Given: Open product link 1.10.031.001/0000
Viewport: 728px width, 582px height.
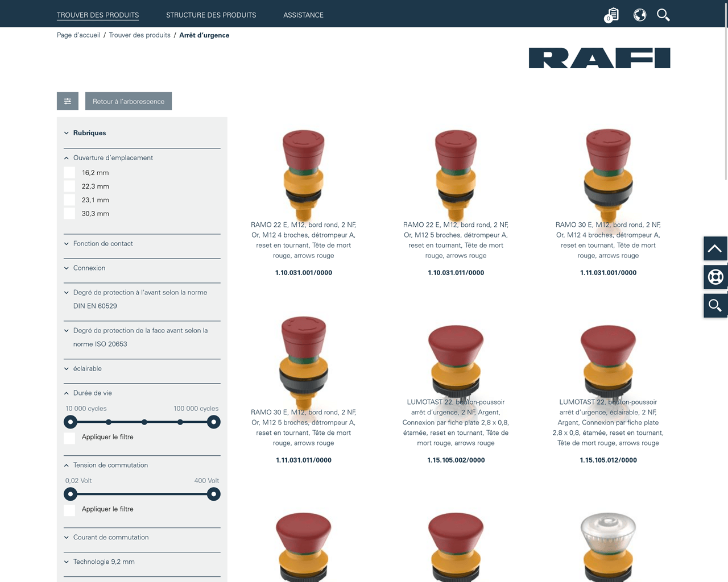Looking at the screenshot, I should (x=303, y=273).
